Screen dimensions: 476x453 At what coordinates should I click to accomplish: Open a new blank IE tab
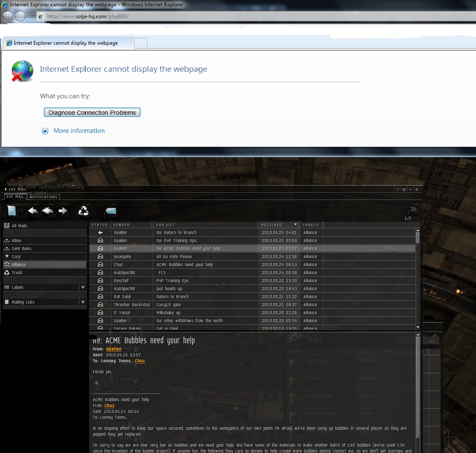pos(141,43)
